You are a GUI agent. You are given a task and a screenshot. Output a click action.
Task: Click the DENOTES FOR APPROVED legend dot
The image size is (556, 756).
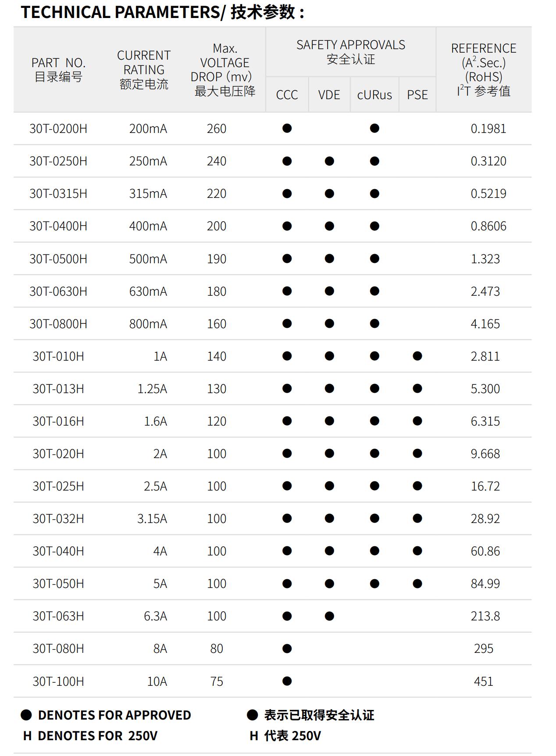click(x=26, y=715)
